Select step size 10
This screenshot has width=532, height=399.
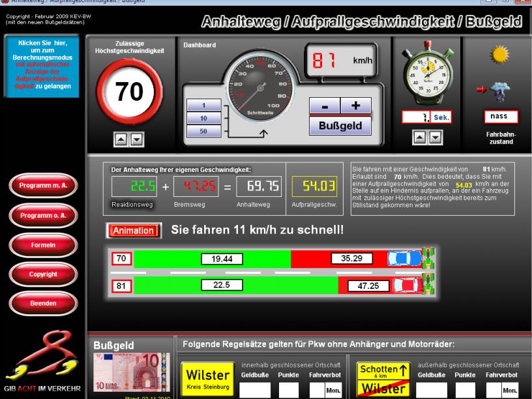pyautogui.click(x=203, y=118)
